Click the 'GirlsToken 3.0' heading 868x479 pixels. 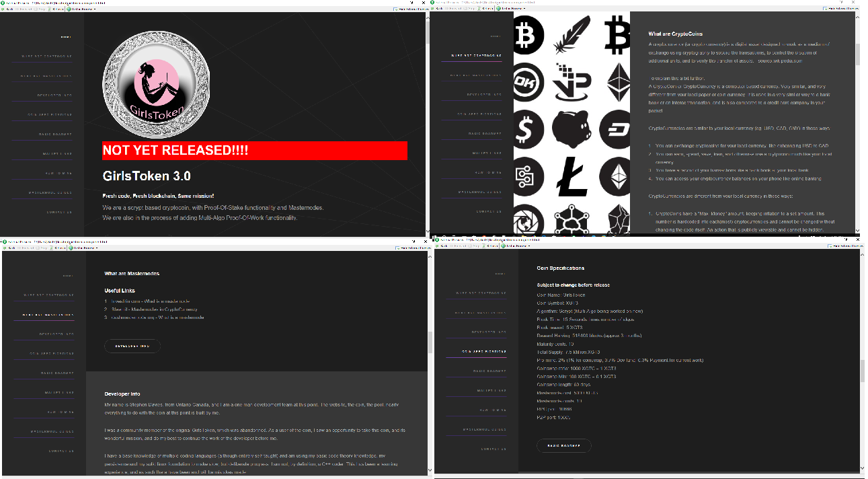(147, 176)
